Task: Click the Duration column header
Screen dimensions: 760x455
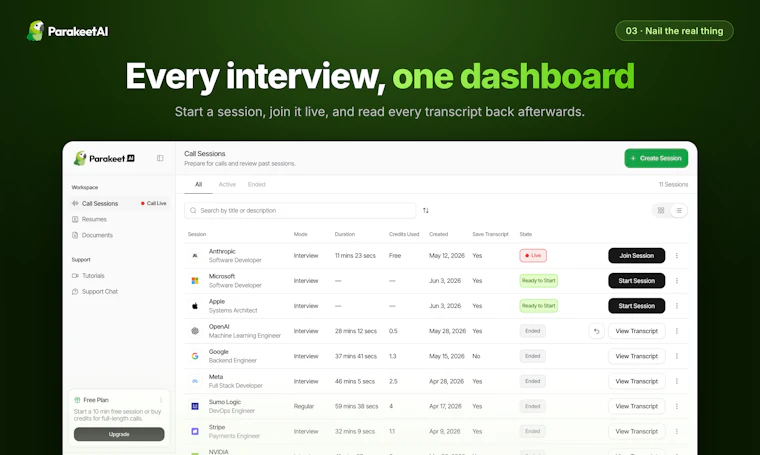Action: (x=345, y=234)
